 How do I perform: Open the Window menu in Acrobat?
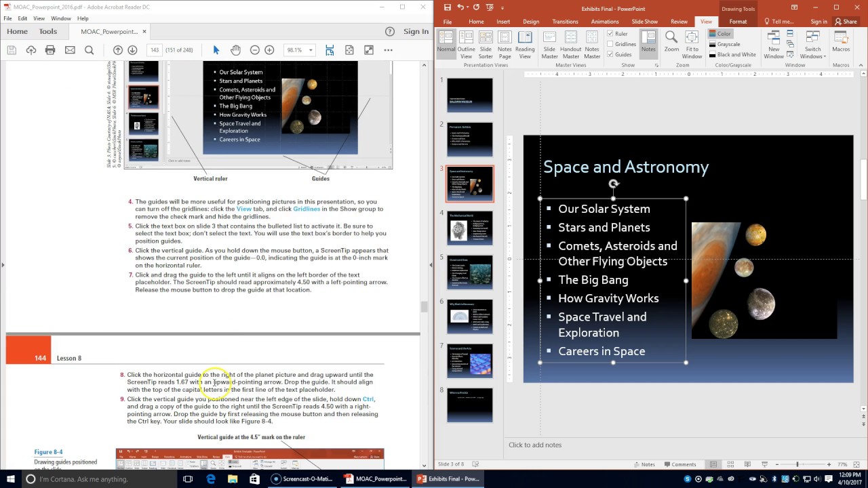pyautogui.click(x=60, y=18)
